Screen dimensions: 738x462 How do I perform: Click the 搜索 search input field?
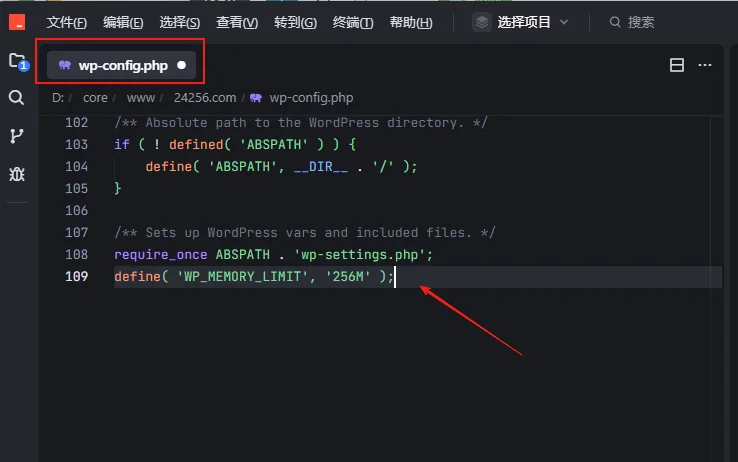tap(670, 22)
